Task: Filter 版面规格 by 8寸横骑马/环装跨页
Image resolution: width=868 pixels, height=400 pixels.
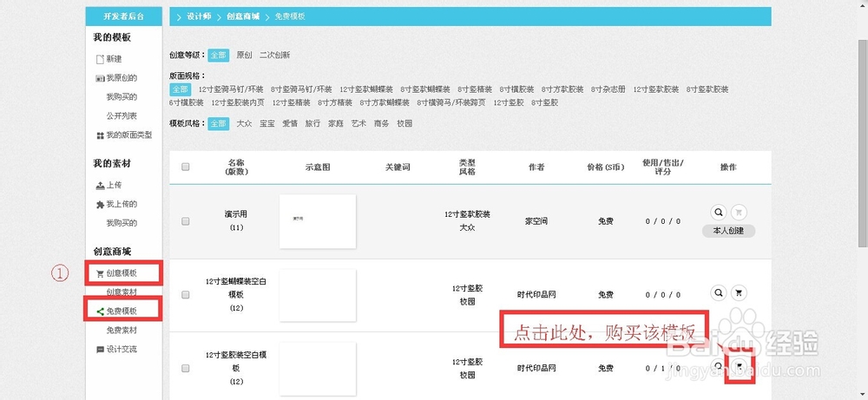Action: pos(451,103)
